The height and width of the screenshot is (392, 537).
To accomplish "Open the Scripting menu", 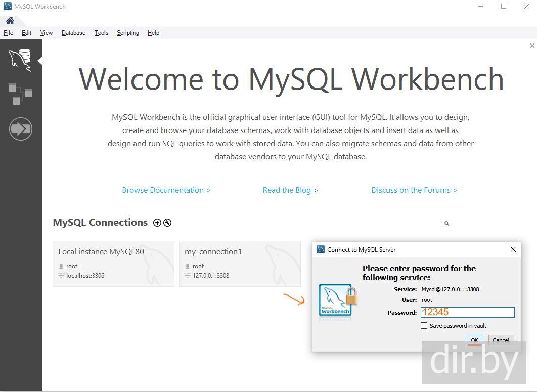I will [128, 33].
